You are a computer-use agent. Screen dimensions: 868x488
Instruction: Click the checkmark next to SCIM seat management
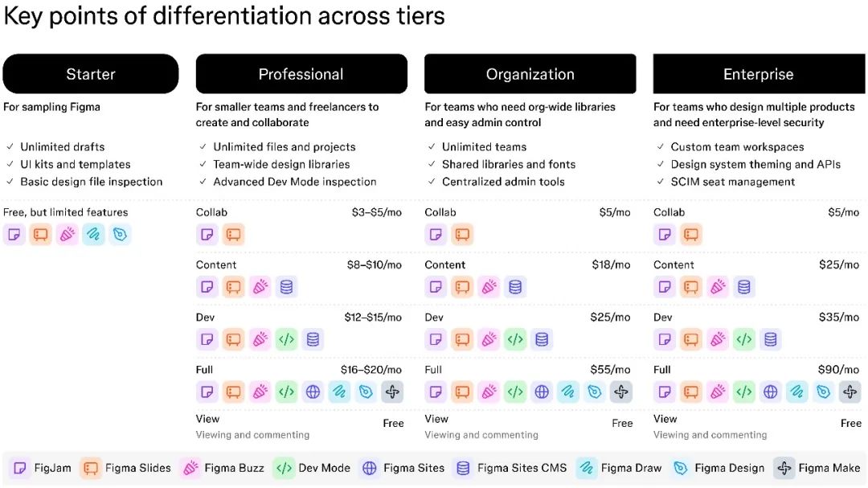pos(661,182)
